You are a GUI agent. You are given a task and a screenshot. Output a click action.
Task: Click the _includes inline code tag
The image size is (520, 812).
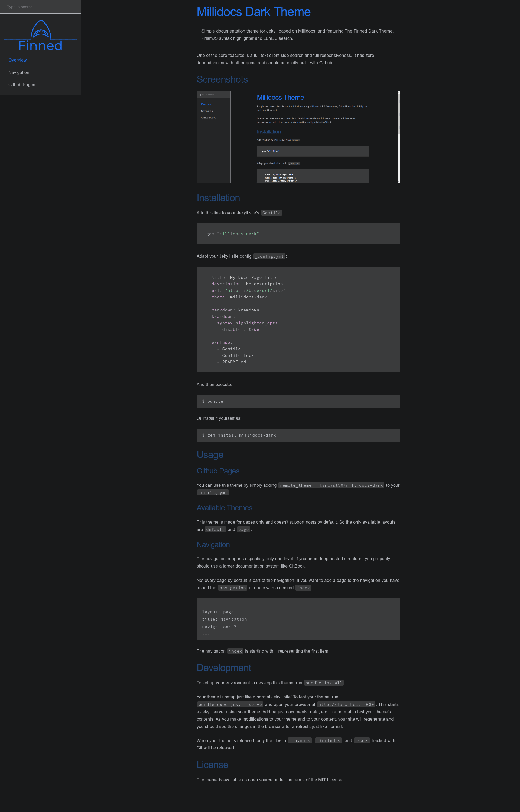tap(328, 741)
